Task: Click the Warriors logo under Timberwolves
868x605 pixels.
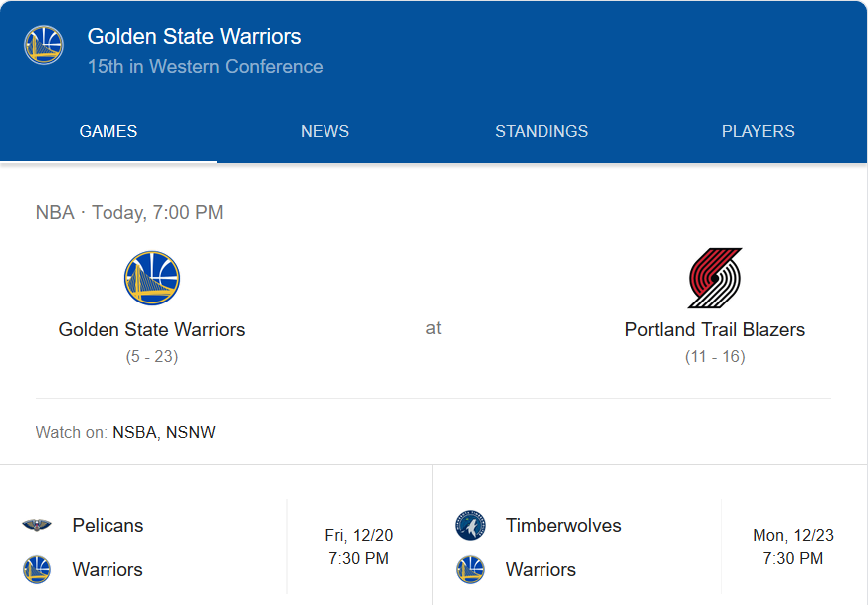Action: 470,570
